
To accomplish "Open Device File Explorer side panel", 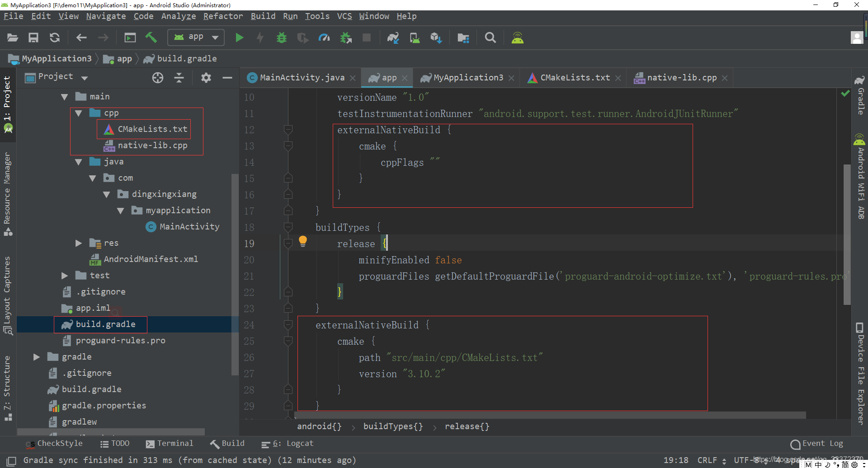I will (860, 373).
